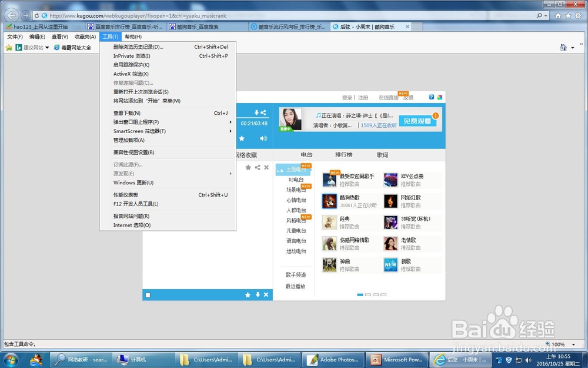Click the search magnifier in address bar
Image resolution: width=588 pixels, height=368 pixels.
[539, 16]
